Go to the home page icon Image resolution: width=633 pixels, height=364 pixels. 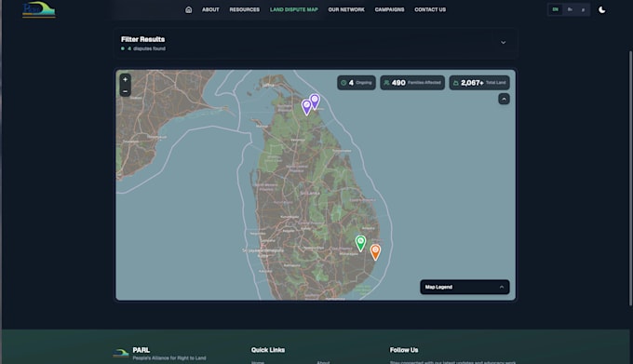pos(189,9)
